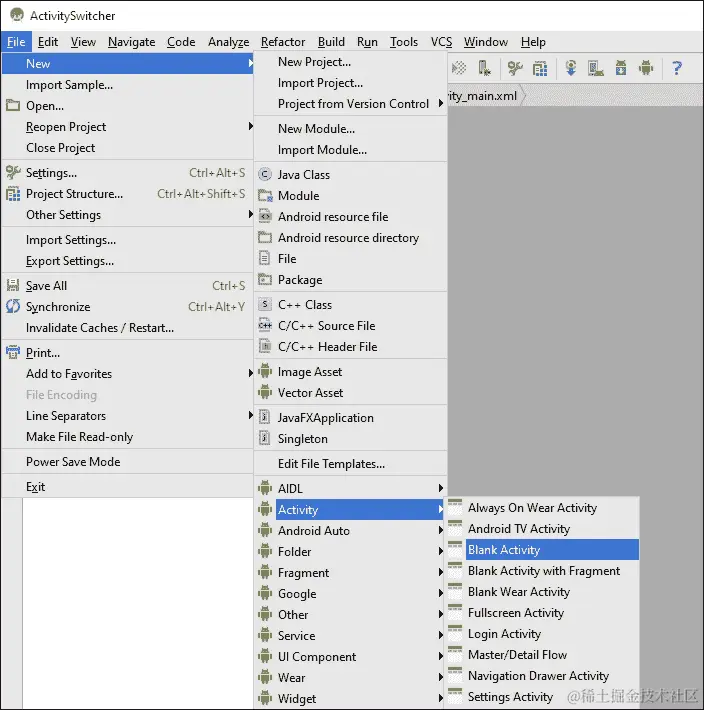Image resolution: width=704 pixels, height=710 pixels.
Task: Click the Vector Asset android icon
Action: 265,392
